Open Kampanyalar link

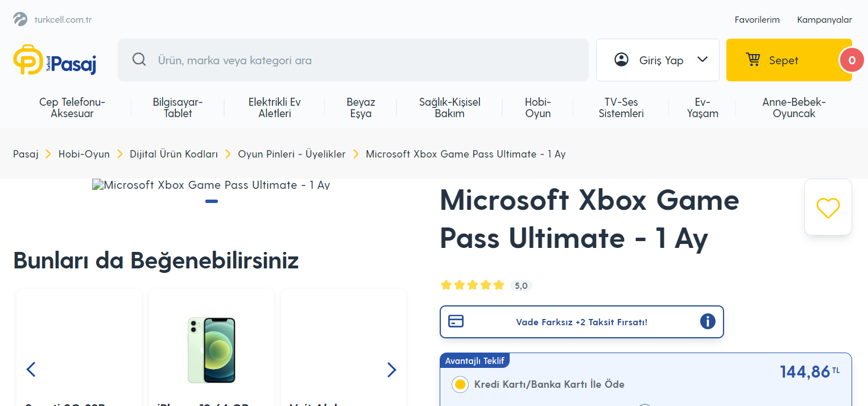click(x=824, y=20)
